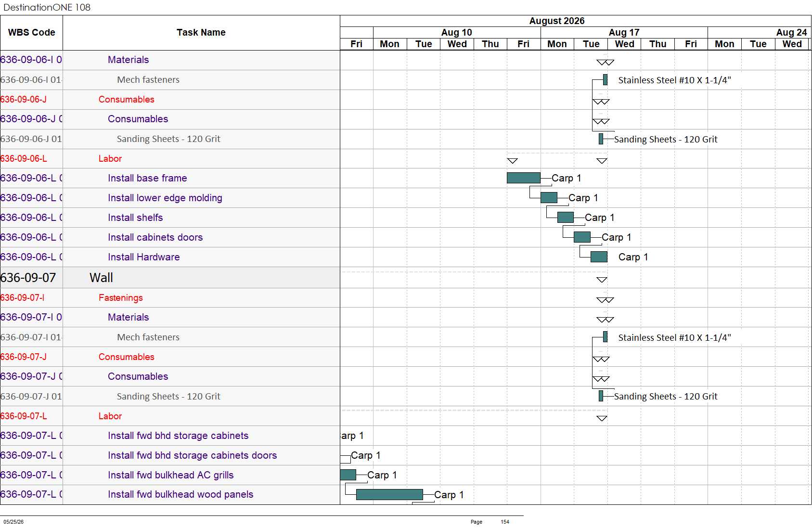Click the Install Hardware task bar

tap(599, 257)
